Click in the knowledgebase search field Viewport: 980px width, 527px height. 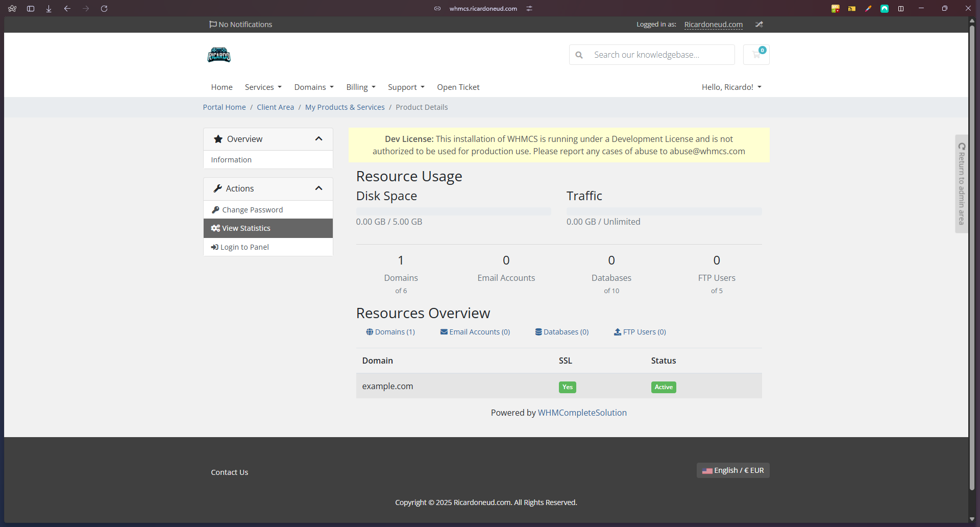658,55
